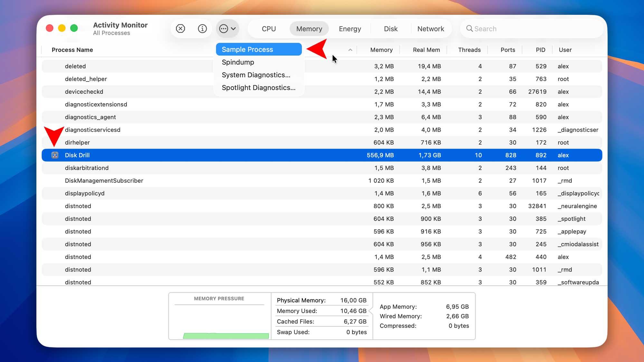Select the diagnostics_agent row
644x362 pixels.
(x=322, y=117)
